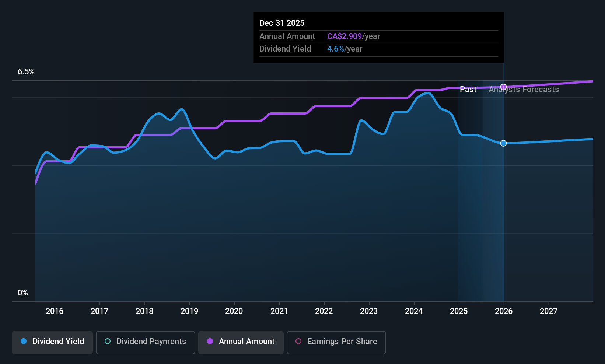Viewport: 605px width, 364px height.
Task: Enable the Earnings Per Share series
Action: coord(336,342)
